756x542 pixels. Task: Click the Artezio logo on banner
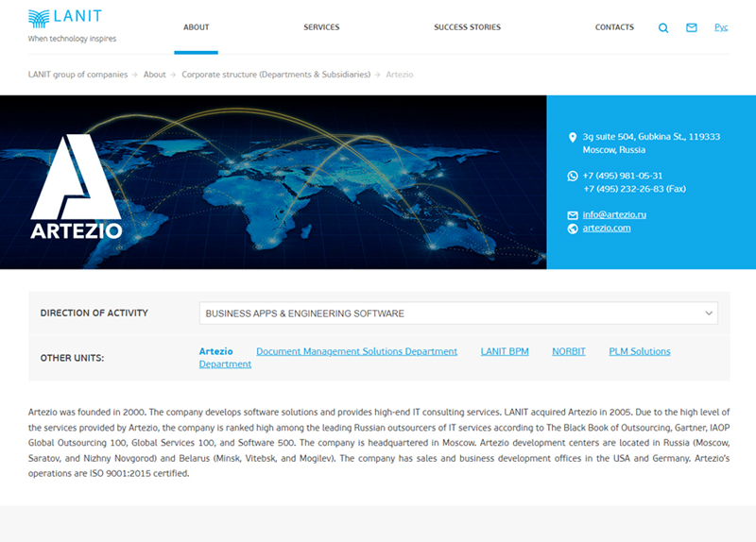[76, 188]
